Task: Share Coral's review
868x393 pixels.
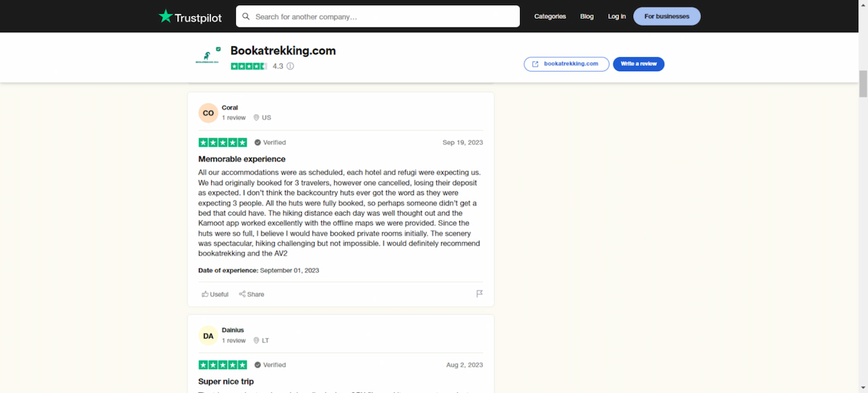Action: pyautogui.click(x=252, y=295)
